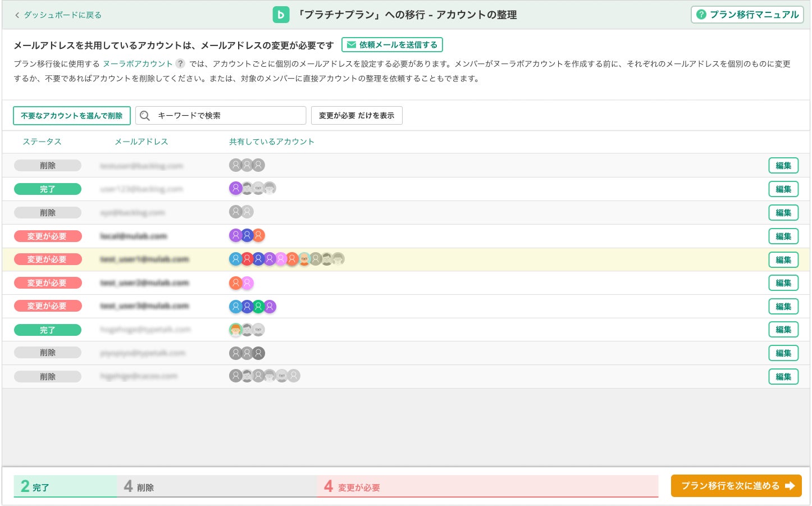Click 編集 in the lower 完了 row
Viewport: 812px width, 506px height.
[x=783, y=330]
